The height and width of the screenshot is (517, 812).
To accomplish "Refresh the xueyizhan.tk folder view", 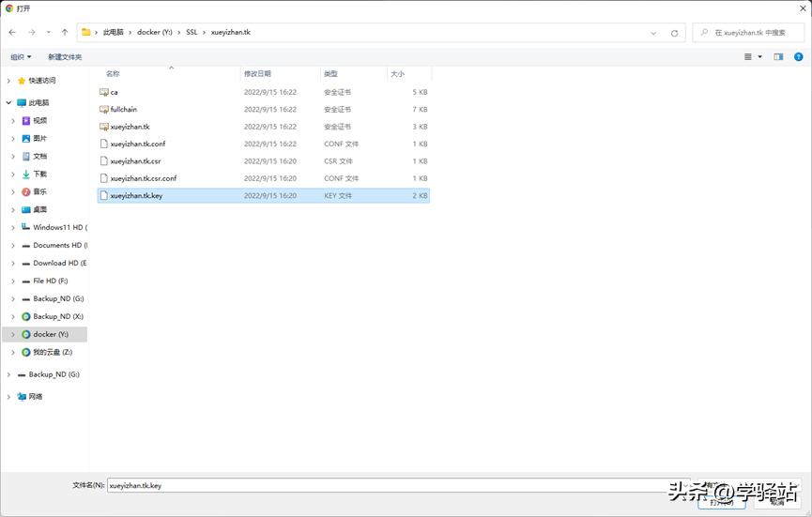I will 674,33.
